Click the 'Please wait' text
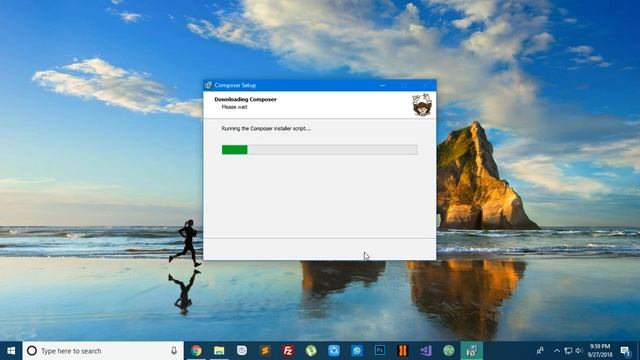The image size is (640, 360). pyautogui.click(x=234, y=107)
